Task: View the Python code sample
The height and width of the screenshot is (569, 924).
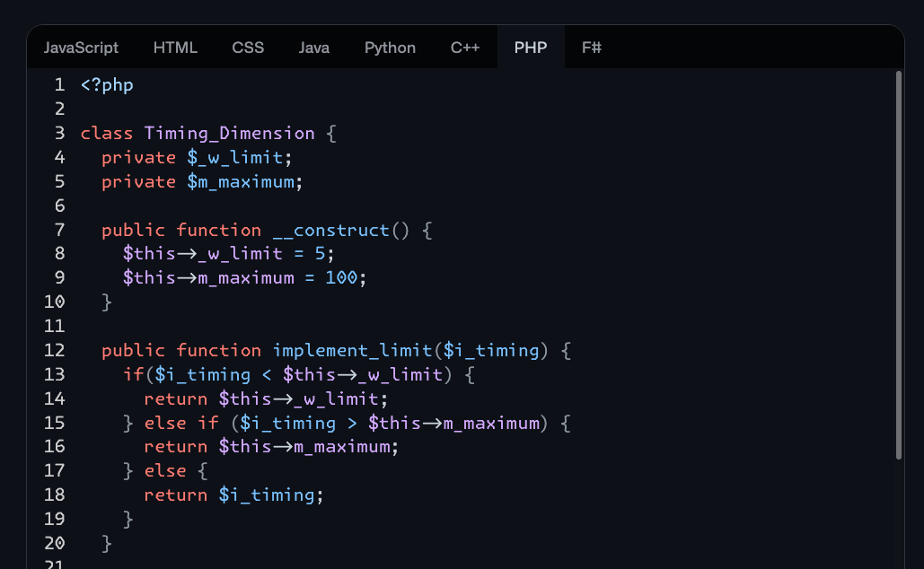Action: 389,48
